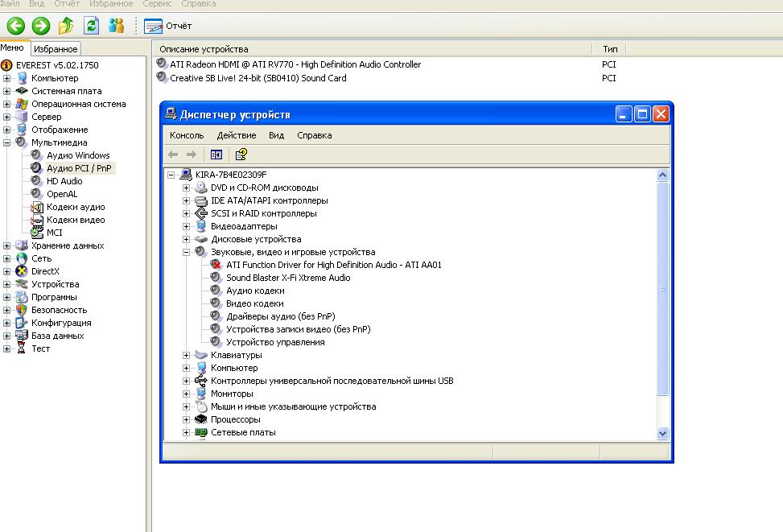Expand the Хранение данных node
Viewport: 783px width, 532px height.
coord(6,245)
